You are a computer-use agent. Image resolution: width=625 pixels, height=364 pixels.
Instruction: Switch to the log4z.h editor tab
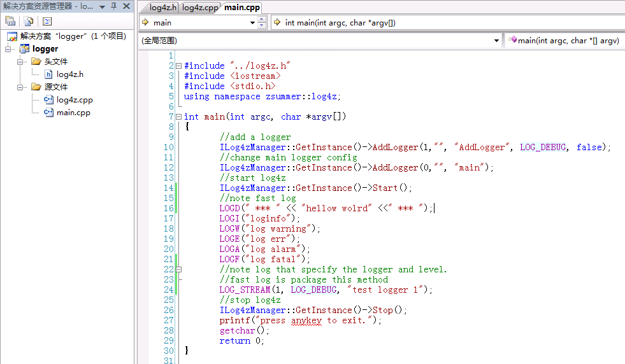pos(162,8)
